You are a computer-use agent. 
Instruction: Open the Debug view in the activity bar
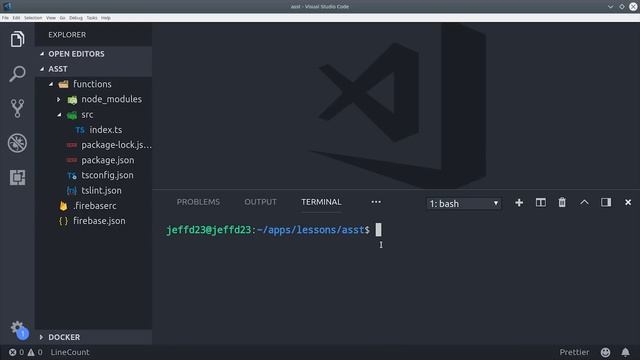point(17,143)
